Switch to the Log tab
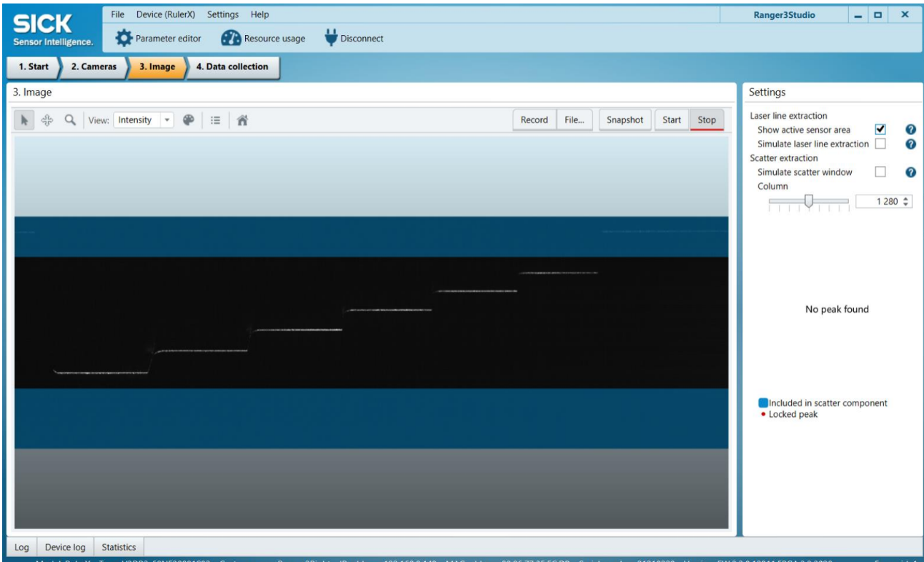924x562 pixels. click(x=22, y=547)
